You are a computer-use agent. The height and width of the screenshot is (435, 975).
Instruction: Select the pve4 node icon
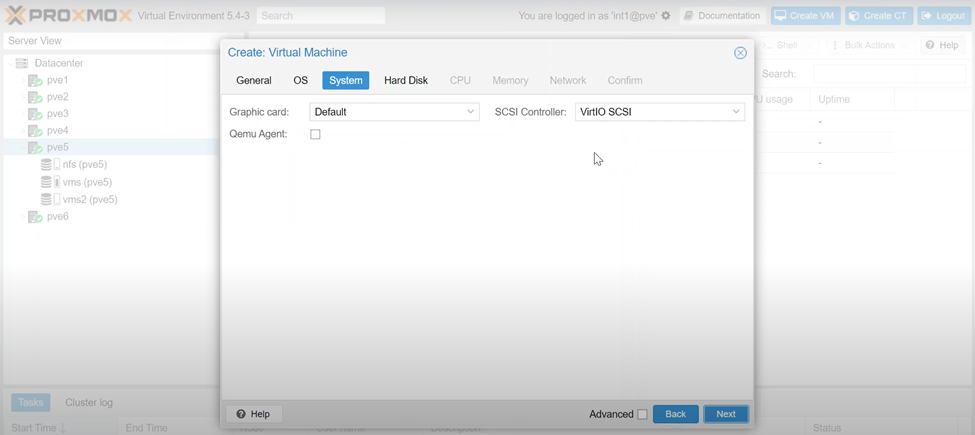(35, 130)
